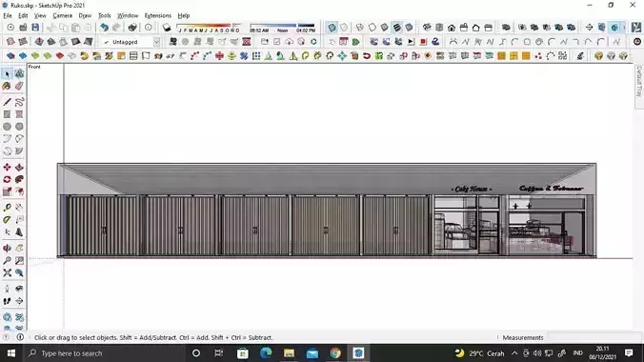
Task: Activate the Orbit tool
Action: click(x=7, y=249)
